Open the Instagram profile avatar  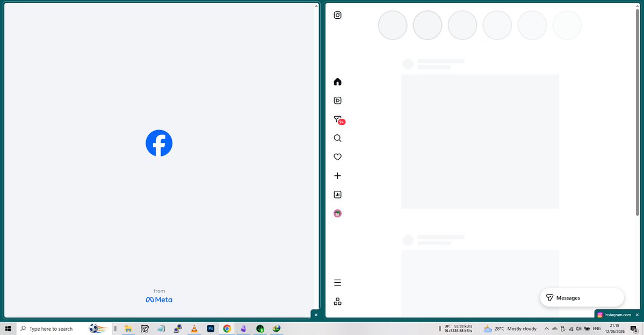click(x=338, y=213)
